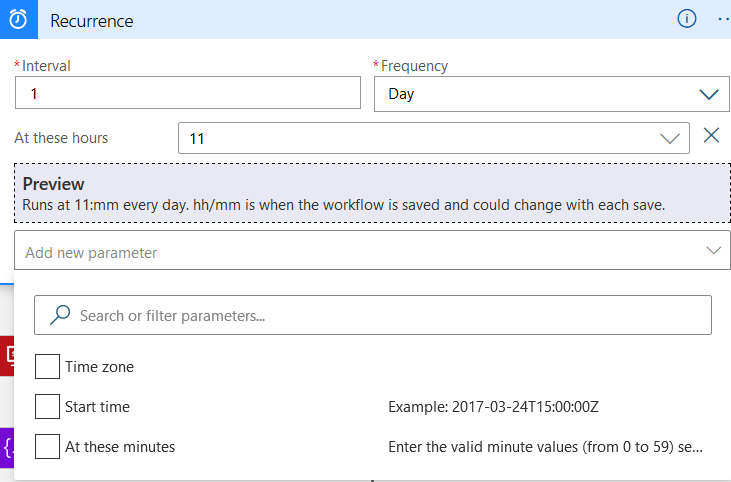Open the Recurrence more options ellipsis
Screen dimensions: 731x482
click(723, 20)
